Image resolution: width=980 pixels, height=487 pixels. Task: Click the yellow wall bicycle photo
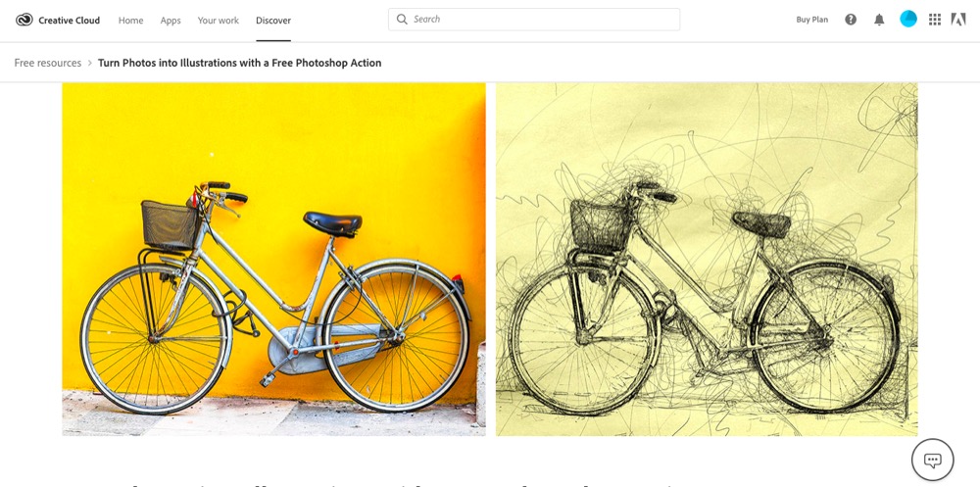click(273, 259)
